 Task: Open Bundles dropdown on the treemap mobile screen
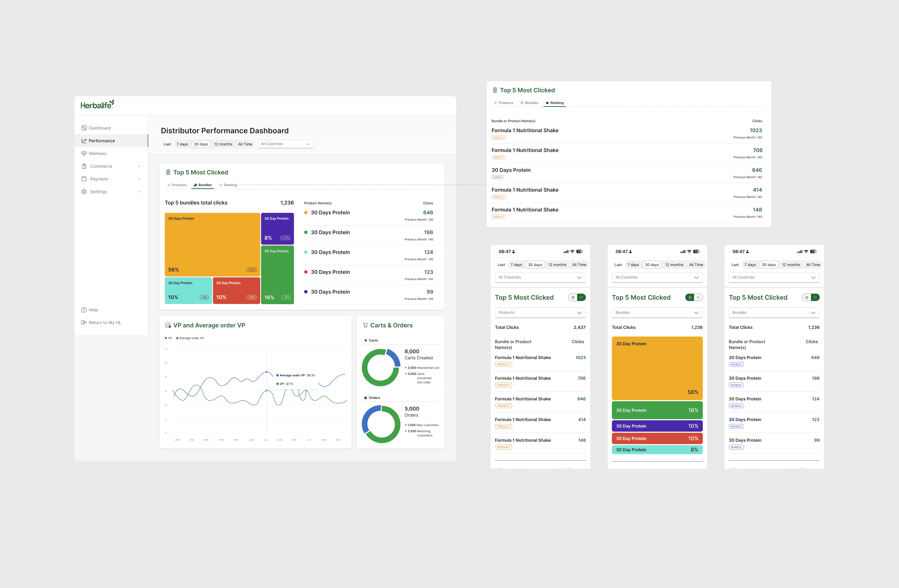657,313
